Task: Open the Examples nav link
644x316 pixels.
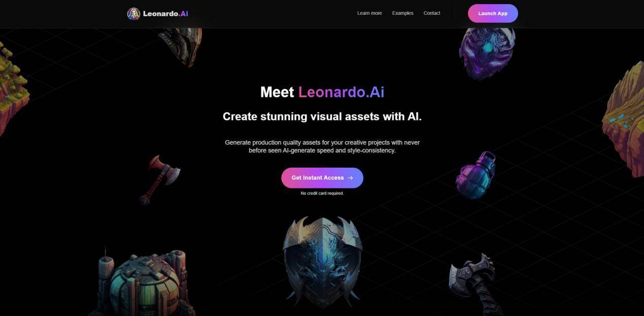Action: 402,13
